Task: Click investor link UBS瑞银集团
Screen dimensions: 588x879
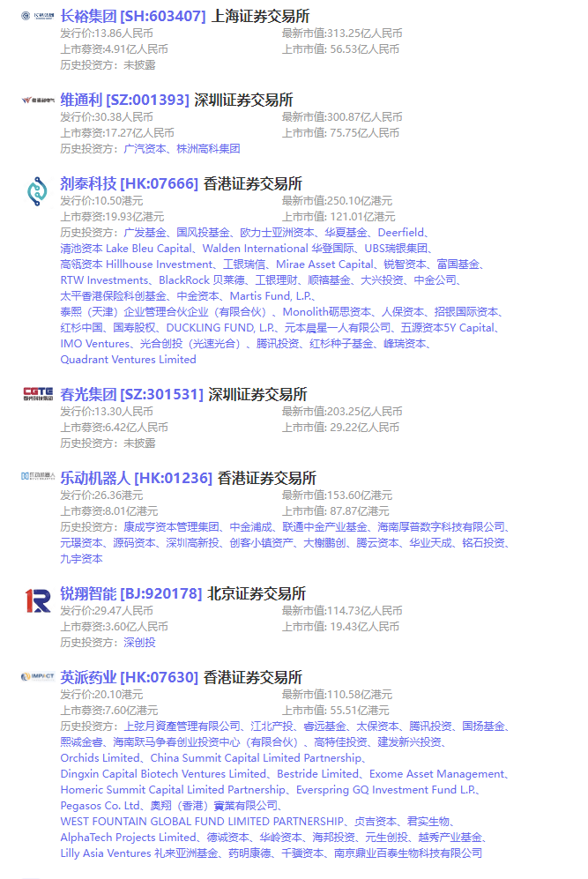Action: tap(397, 249)
